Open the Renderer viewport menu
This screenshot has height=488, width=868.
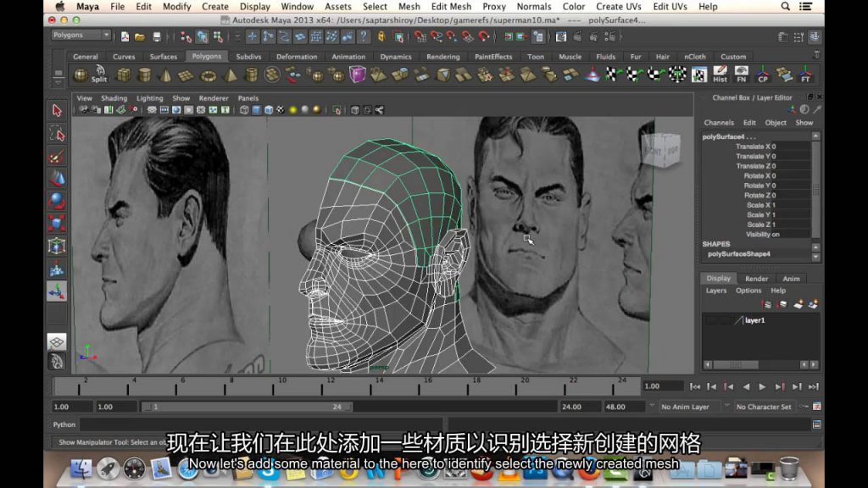coord(214,98)
